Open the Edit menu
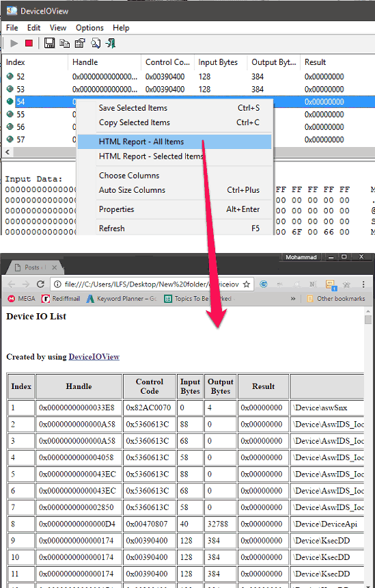This screenshot has height=588, width=375. 33,28
